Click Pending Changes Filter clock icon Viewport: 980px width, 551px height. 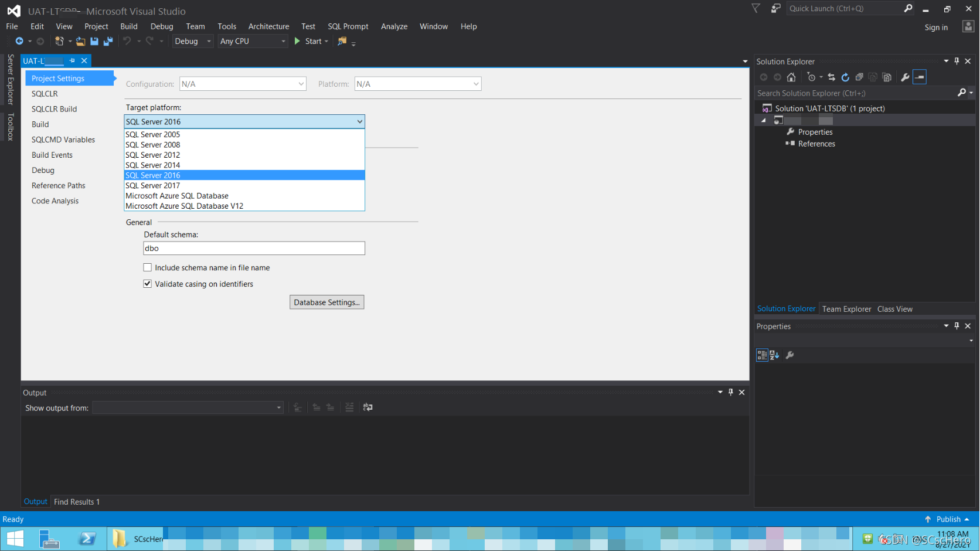point(811,77)
